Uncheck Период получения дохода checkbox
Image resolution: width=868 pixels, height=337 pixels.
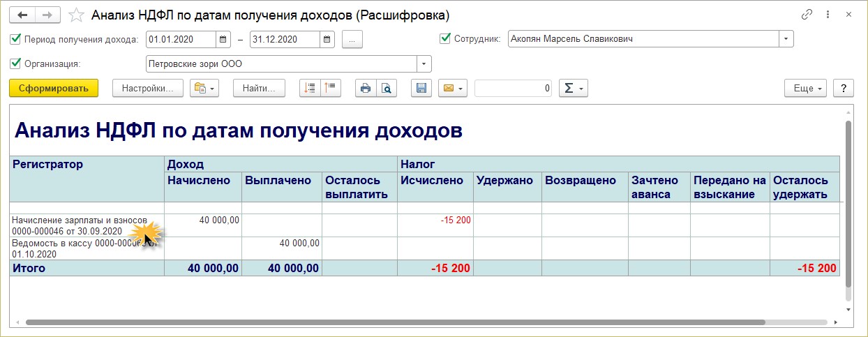(16, 39)
